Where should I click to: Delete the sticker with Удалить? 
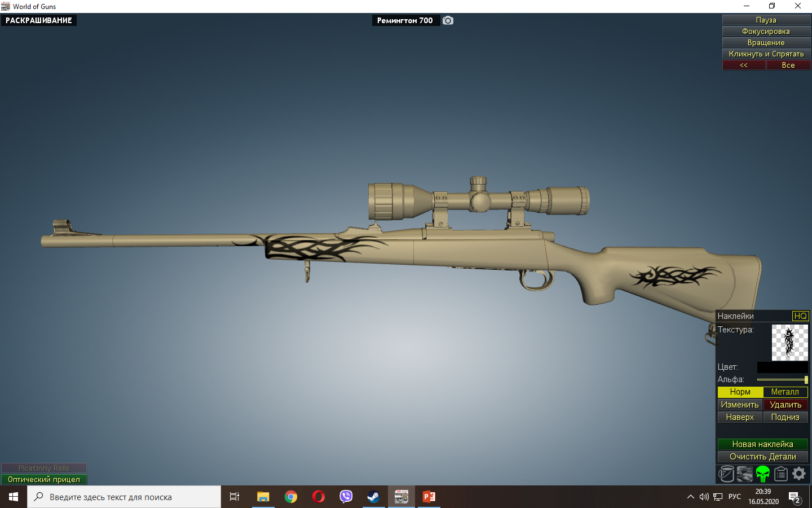(785, 405)
